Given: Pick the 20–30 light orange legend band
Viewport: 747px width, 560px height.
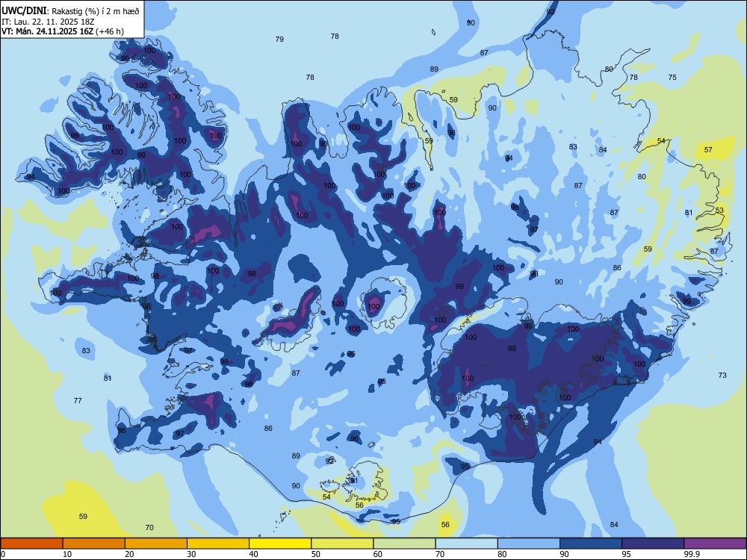Looking at the screenshot, I should (x=156, y=544).
